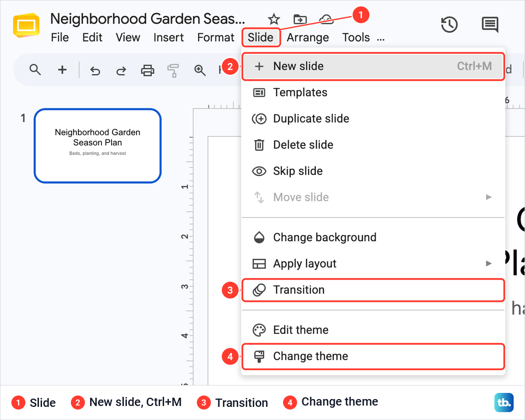Open the comments panel icon

pos(490,24)
